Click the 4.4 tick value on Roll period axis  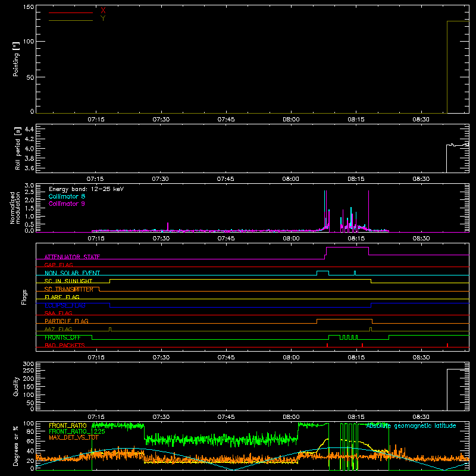point(29,129)
